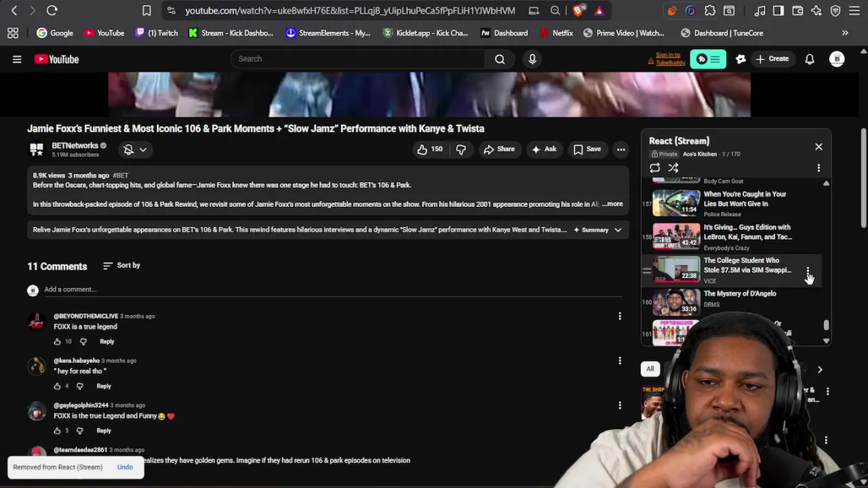Select the All filter chip
Viewport: 868px width, 488px height.
coord(650,369)
